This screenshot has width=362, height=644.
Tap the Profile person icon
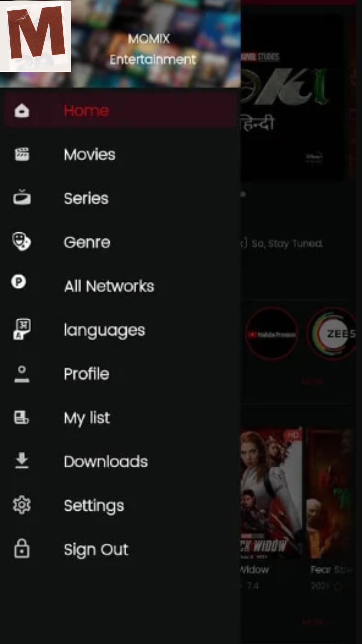22,374
